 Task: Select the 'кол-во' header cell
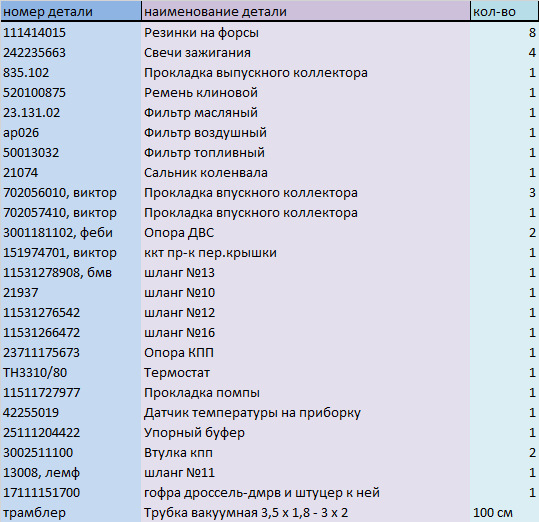point(504,11)
